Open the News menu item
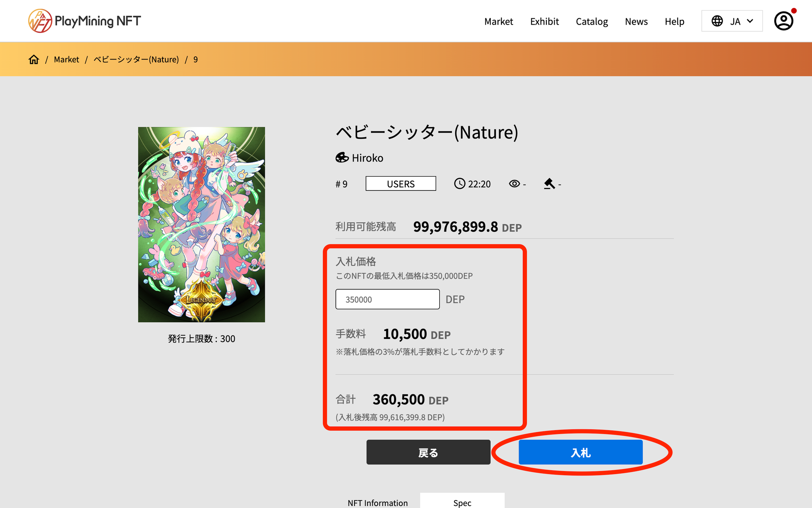Viewport: 812px width, 508px height. click(636, 21)
